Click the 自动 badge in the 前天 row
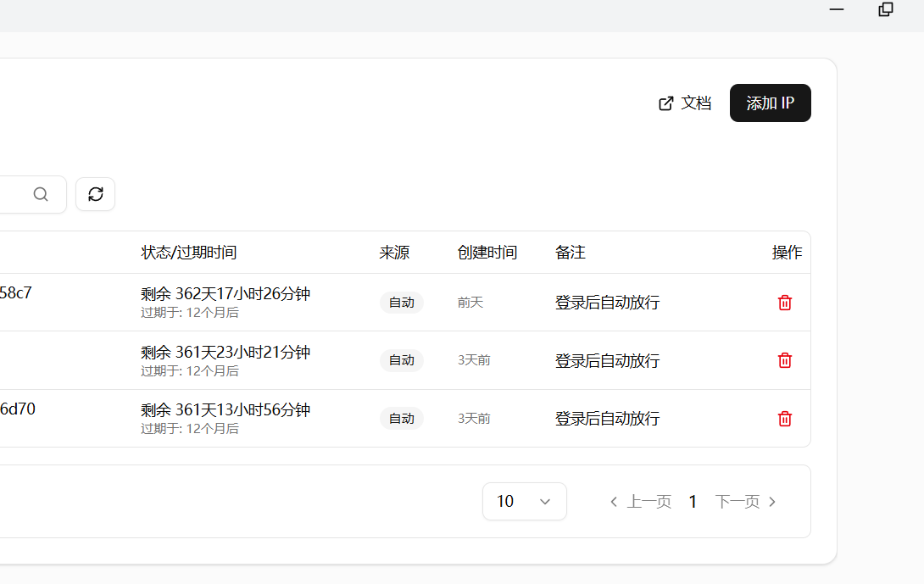This screenshot has height=584, width=924. pos(401,303)
